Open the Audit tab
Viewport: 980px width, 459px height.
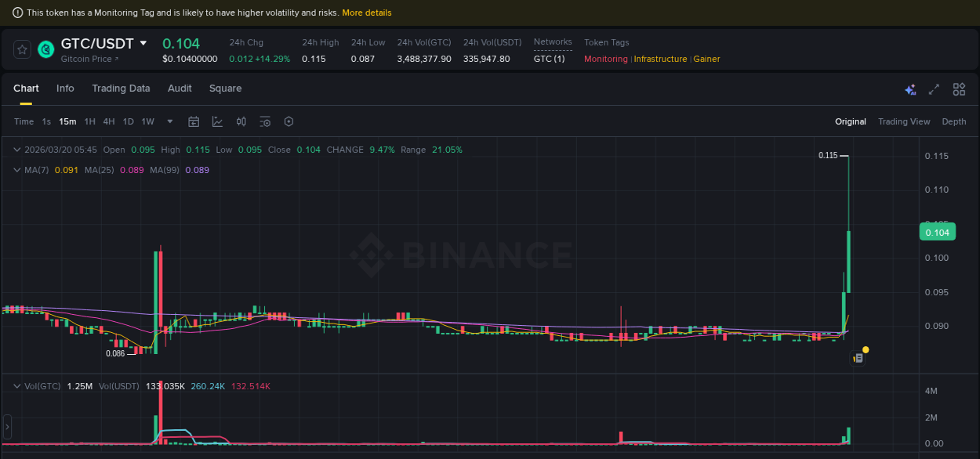[179, 89]
